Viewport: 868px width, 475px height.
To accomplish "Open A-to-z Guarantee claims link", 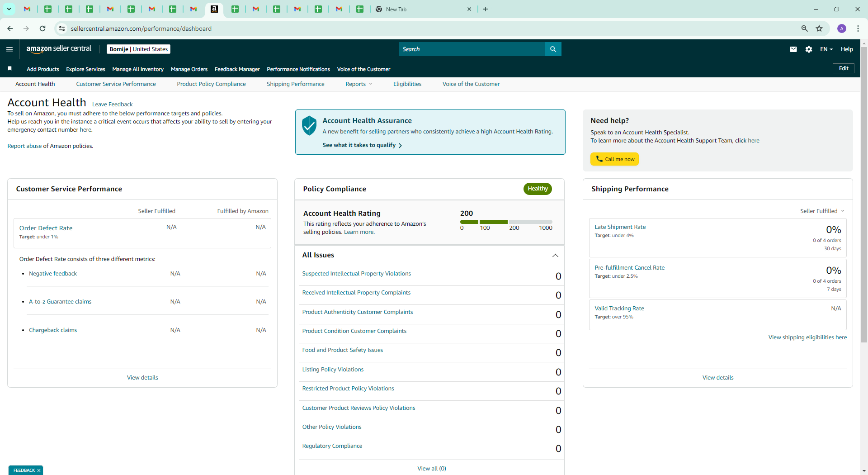I will click(60, 302).
